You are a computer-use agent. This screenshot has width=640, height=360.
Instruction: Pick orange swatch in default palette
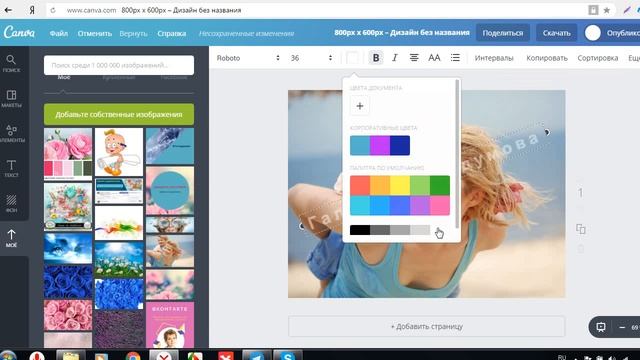click(380, 185)
